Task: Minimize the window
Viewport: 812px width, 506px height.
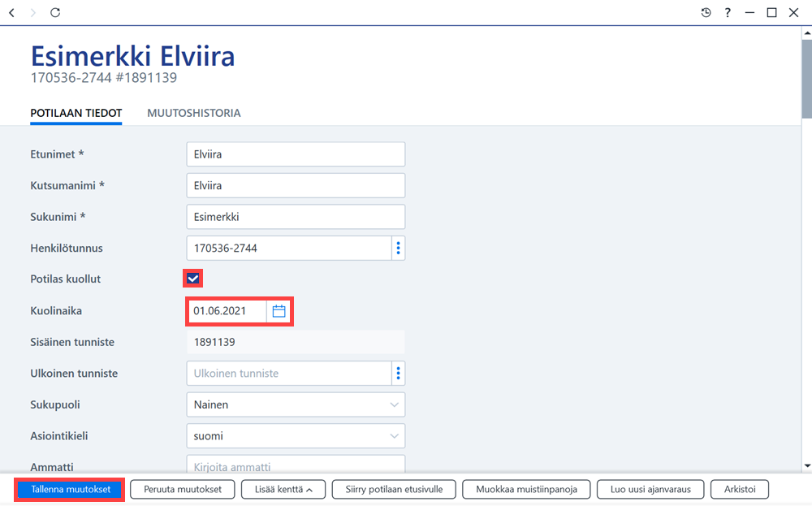Action: coord(749,12)
